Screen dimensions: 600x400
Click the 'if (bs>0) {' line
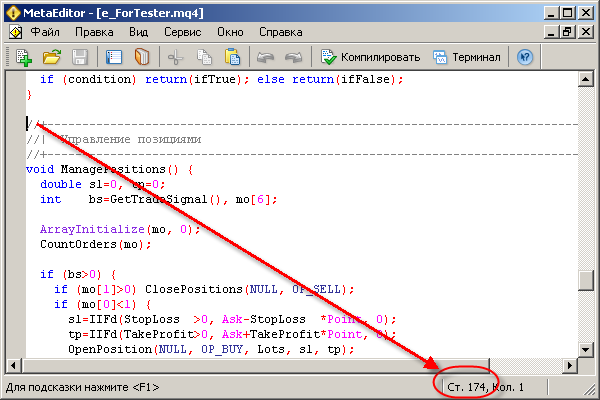click(78, 274)
